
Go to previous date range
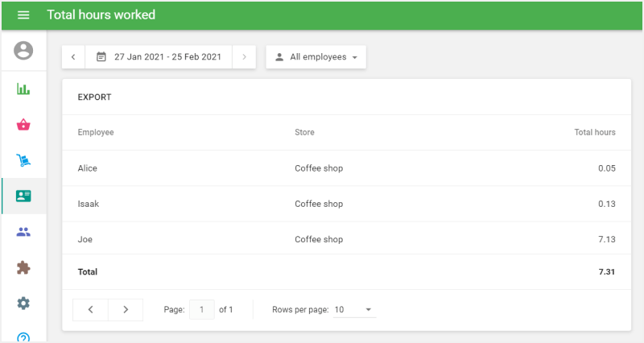73,56
